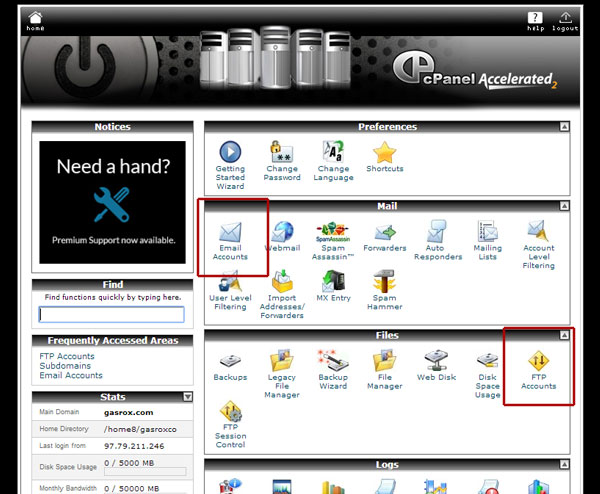Viewport: 600px width, 494px height.
Task: Click Disk Space Usage value 0 / 5000 MB
Action: click(x=129, y=463)
